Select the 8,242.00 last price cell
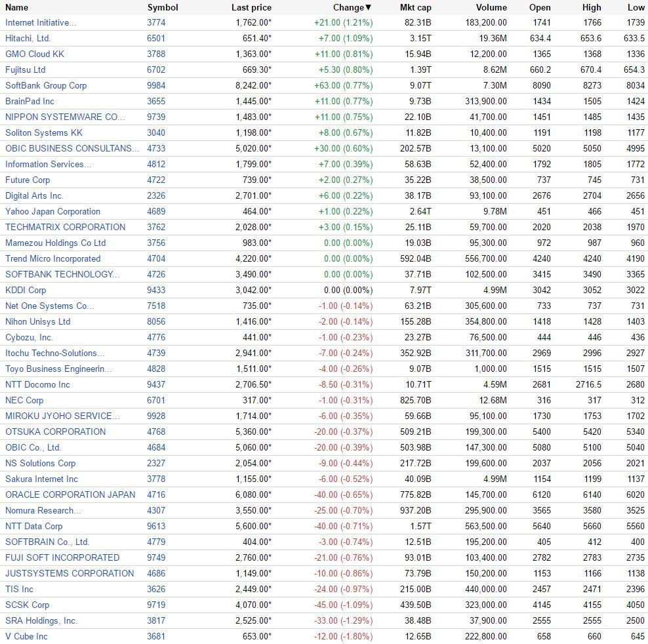 click(253, 85)
